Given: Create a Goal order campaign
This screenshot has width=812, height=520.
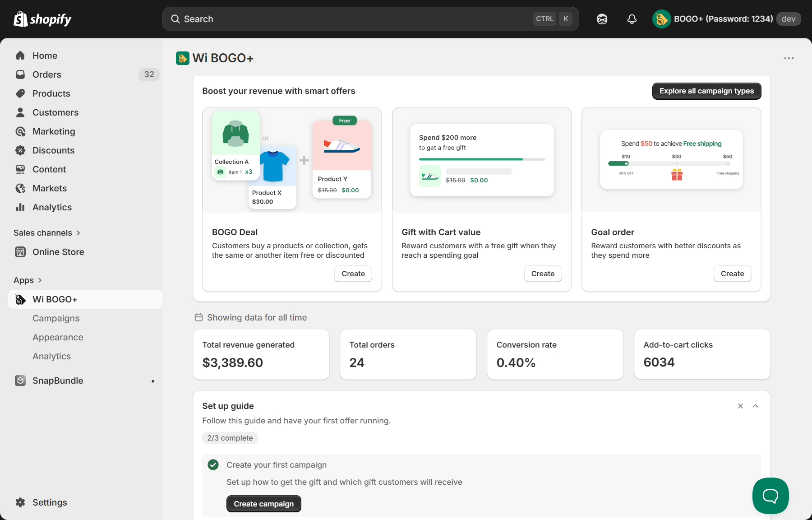Looking at the screenshot, I should [732, 274].
